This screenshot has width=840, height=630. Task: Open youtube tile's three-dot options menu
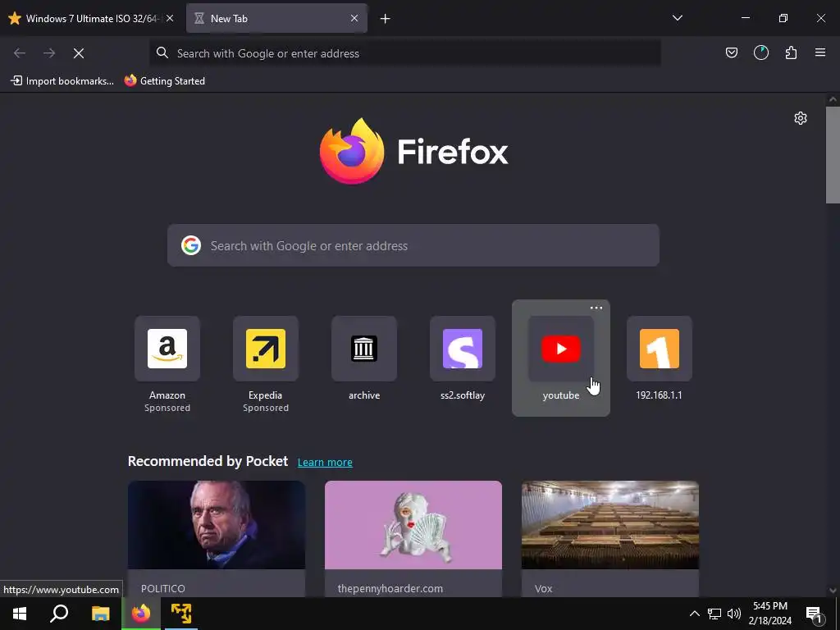click(x=596, y=308)
